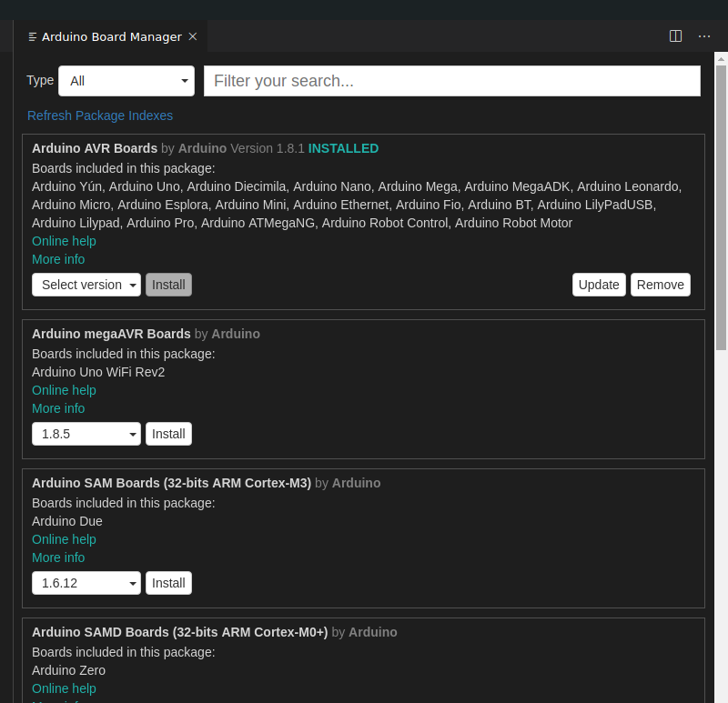Install the Arduino SAM Boards package
Viewport: 728px width, 703px height.
[168, 583]
